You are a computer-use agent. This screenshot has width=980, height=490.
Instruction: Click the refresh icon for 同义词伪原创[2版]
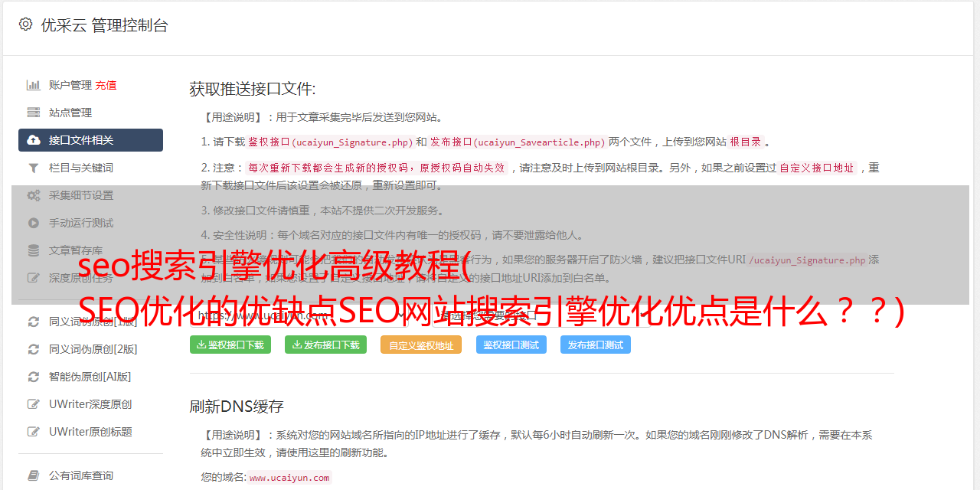coord(34,349)
